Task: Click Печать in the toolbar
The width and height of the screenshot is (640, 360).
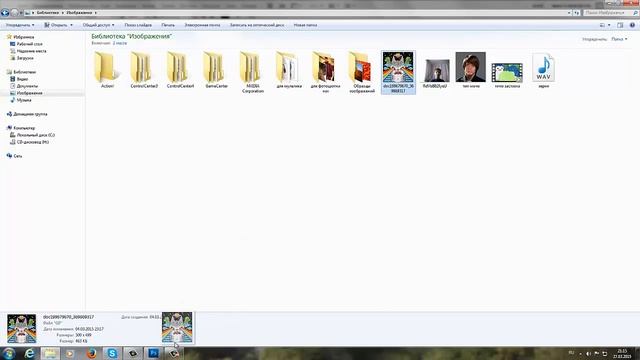Action: click(168, 25)
